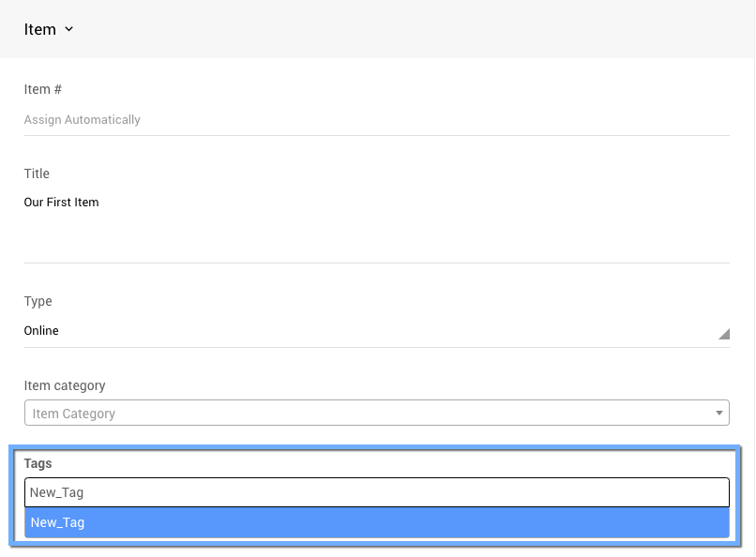Screen dimensions: 756x557
Task: Click the corner triangle in Type field
Action: (723, 334)
